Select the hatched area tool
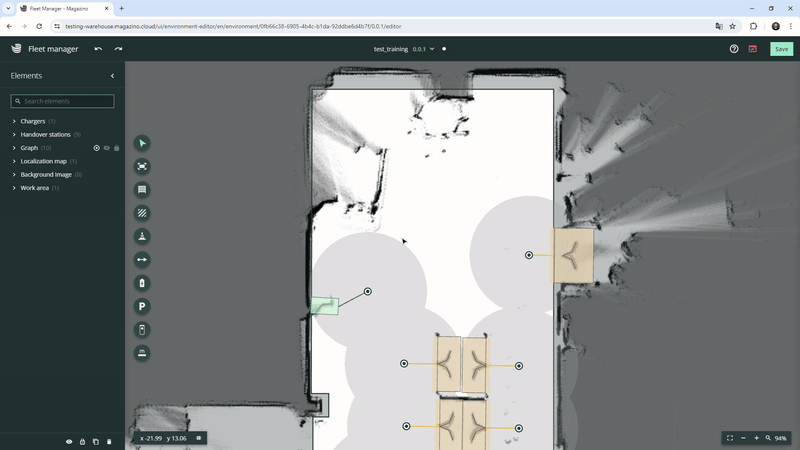This screenshot has width=800, height=450. 142,213
